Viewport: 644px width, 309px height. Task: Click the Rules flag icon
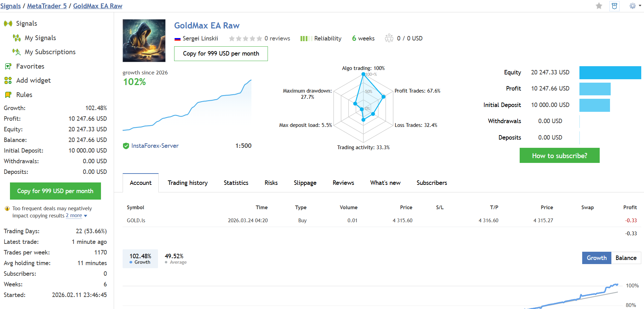coord(8,95)
